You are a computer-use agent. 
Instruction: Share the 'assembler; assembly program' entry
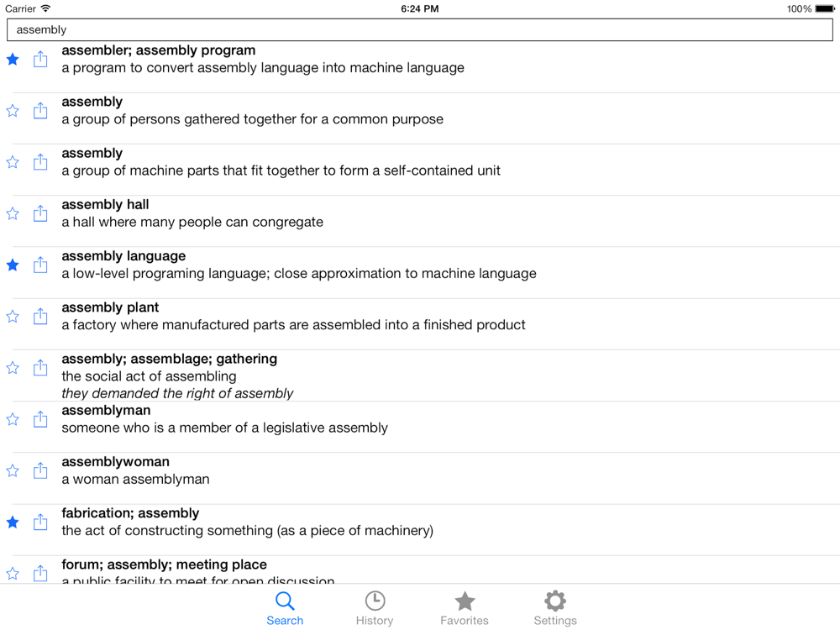point(40,59)
